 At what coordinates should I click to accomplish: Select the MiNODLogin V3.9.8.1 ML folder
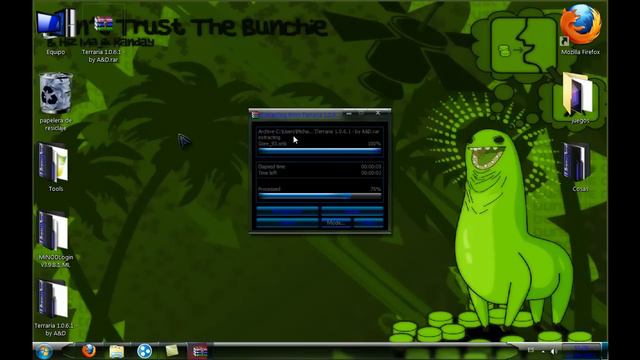(x=56, y=239)
